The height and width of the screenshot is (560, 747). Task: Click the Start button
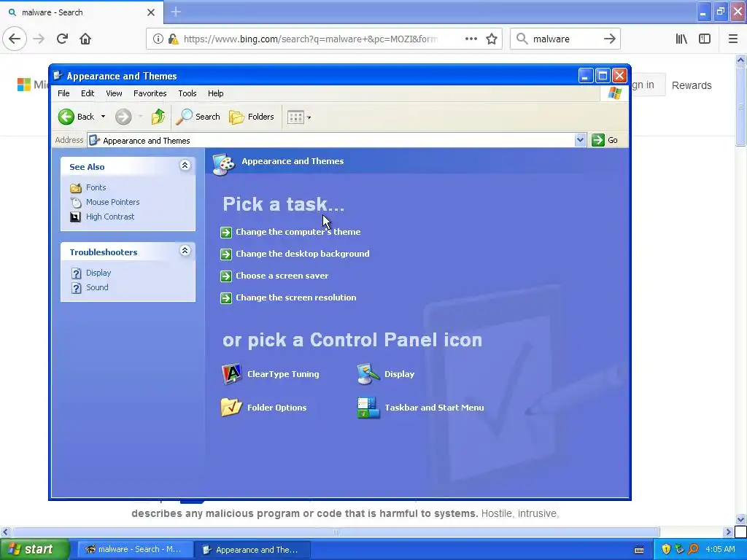(34, 550)
